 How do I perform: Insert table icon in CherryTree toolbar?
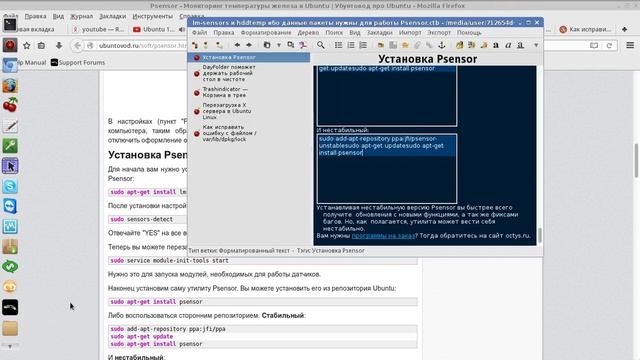(x=393, y=45)
